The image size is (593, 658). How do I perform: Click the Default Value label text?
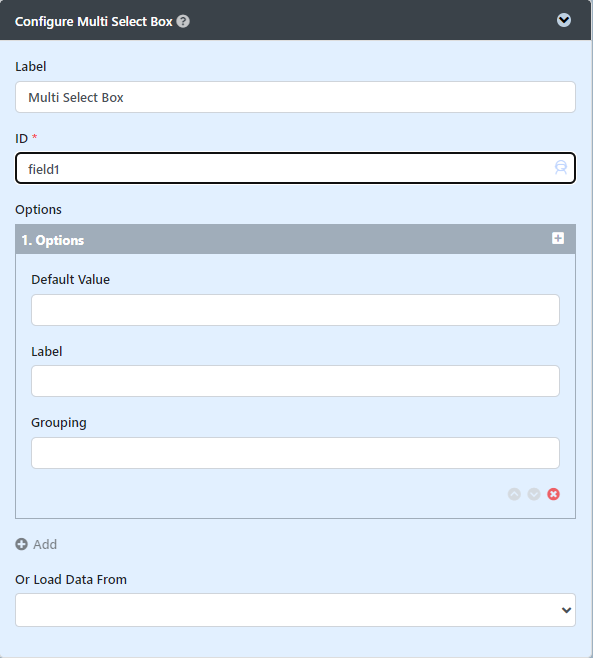pyautogui.click(x=71, y=279)
